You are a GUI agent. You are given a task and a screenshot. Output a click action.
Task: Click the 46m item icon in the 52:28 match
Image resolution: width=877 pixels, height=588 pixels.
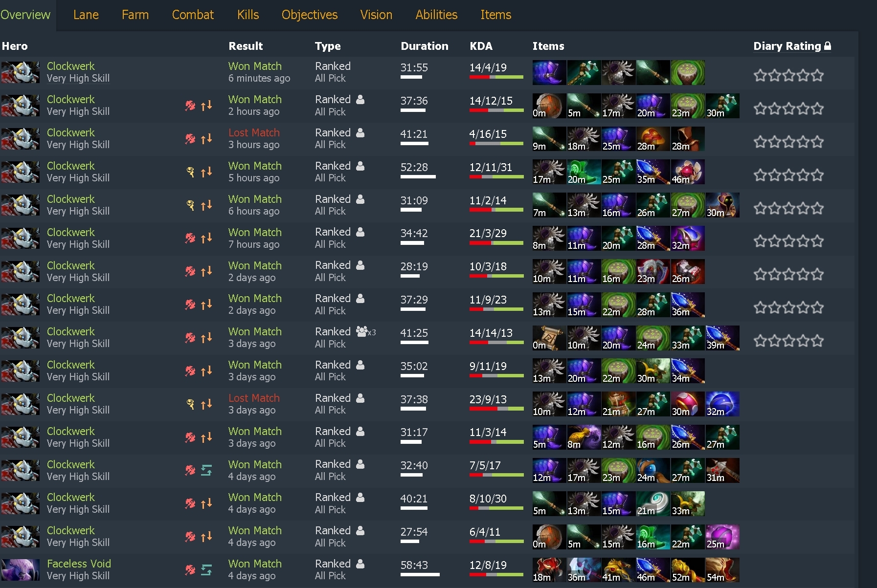point(688,172)
